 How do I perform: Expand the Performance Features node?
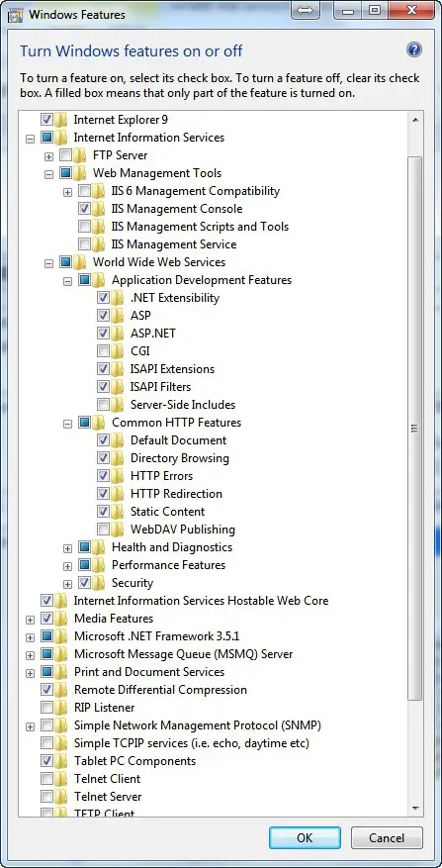click(x=67, y=566)
